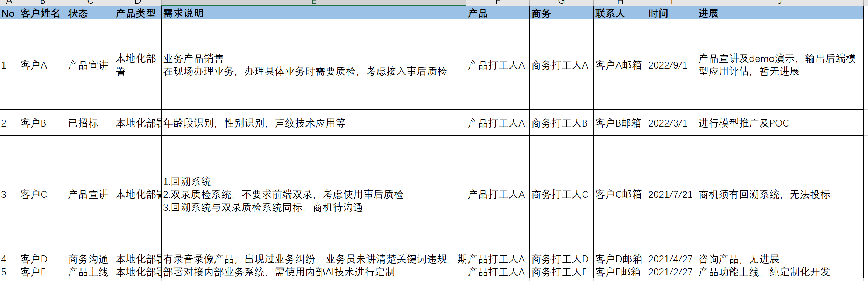Screen dimensions: 868x281
Task: Click the cell 客户C
Action: click(42, 194)
